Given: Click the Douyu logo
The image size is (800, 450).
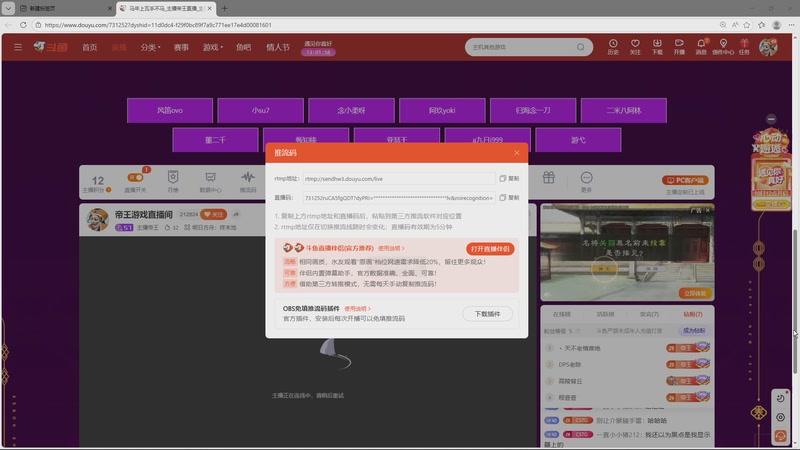Looking at the screenshot, I should pos(51,47).
